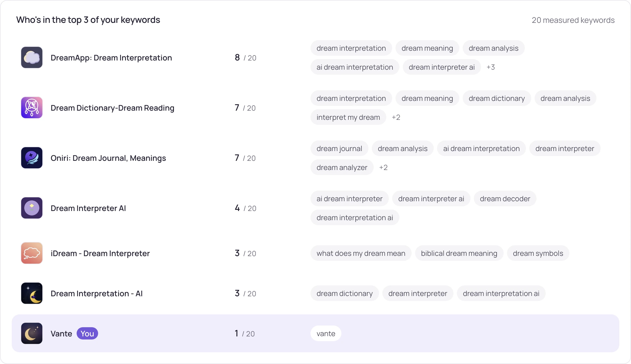631x364 pixels.
Task: Select 'ai dream interpretation' chip in DreamApp row
Action: (355, 67)
